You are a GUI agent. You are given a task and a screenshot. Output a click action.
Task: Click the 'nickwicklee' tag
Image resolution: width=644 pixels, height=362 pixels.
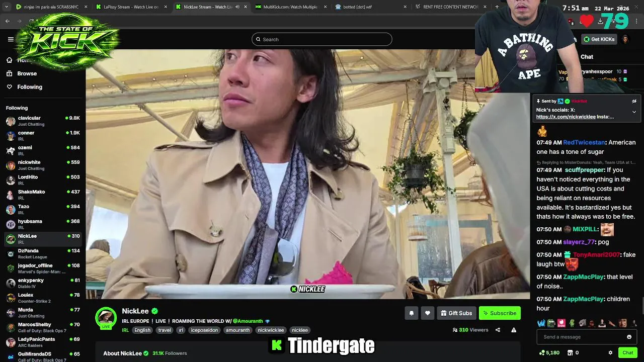tap(271, 330)
